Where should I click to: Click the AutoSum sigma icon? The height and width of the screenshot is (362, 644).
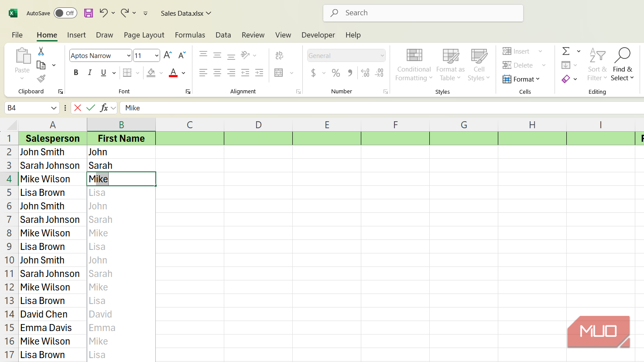tap(566, 51)
